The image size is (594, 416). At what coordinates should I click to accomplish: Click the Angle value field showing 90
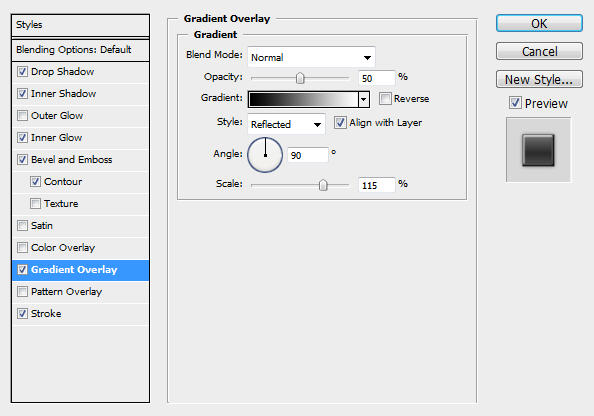pyautogui.click(x=307, y=155)
